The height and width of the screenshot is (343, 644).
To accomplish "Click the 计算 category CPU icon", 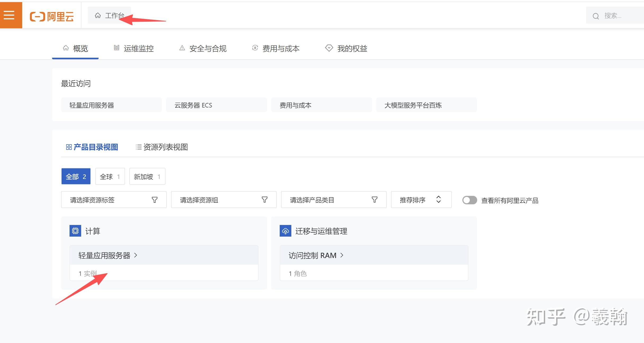I will [x=75, y=231].
